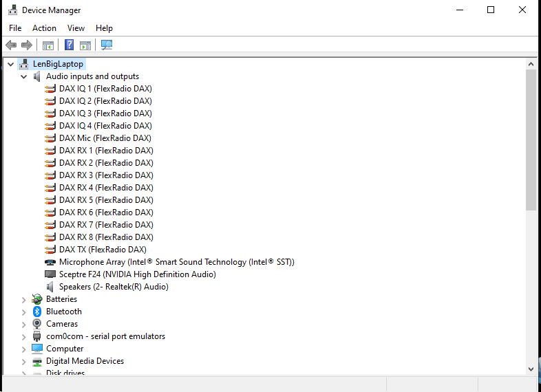Expand Digital Media Devices category
Viewport: 541px width, 392px height.
coord(24,362)
